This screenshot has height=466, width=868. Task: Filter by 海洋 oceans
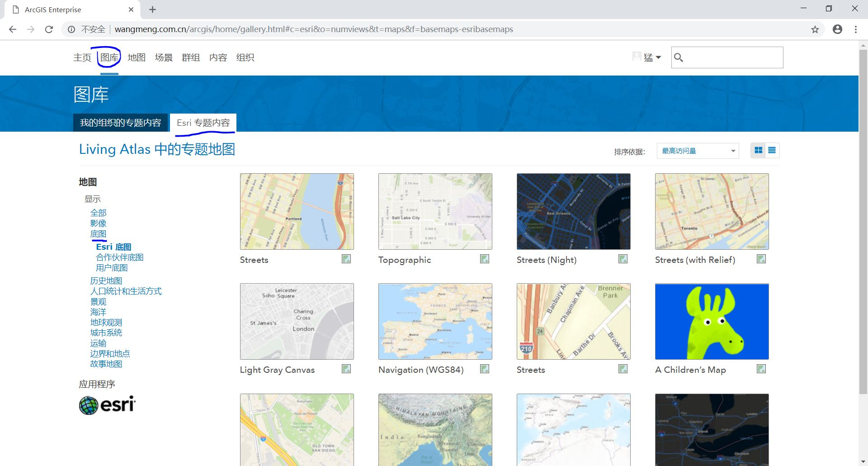pos(98,312)
